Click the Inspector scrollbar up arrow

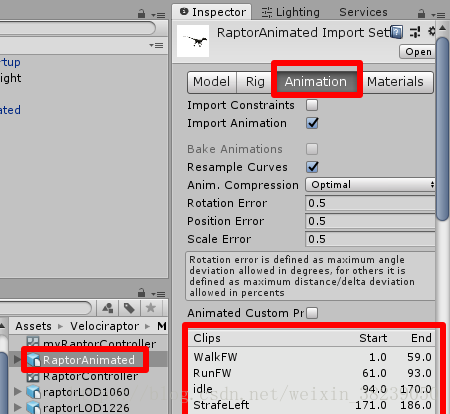tap(443, 28)
